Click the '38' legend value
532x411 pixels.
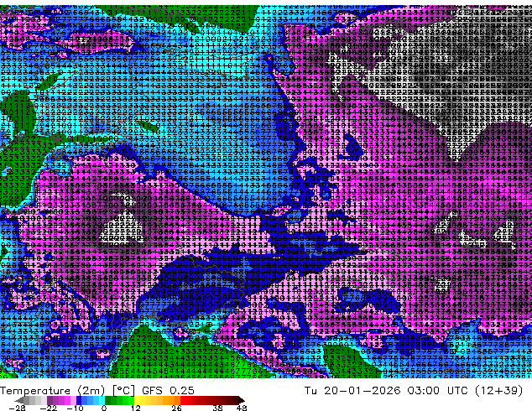click(218, 408)
